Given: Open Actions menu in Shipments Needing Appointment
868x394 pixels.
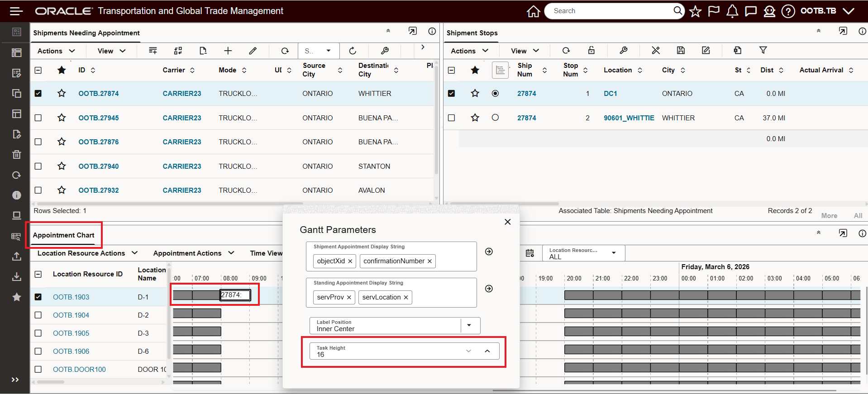Looking at the screenshot, I should coord(56,51).
